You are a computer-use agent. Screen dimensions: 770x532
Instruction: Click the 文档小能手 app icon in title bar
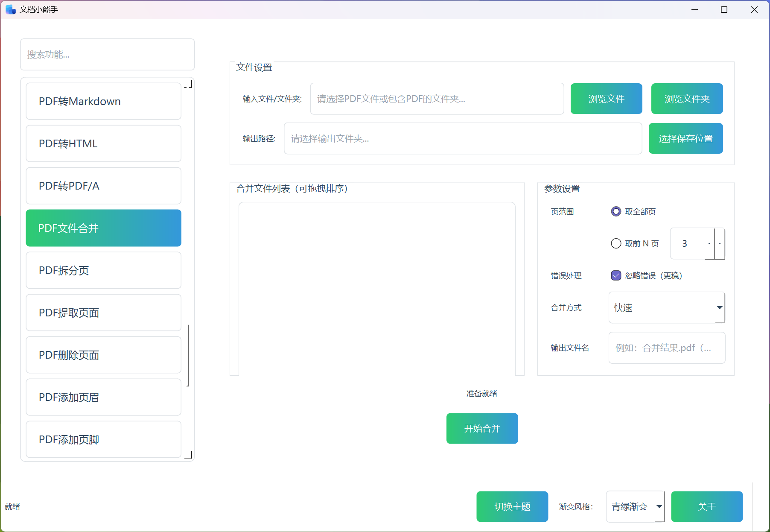10,9
